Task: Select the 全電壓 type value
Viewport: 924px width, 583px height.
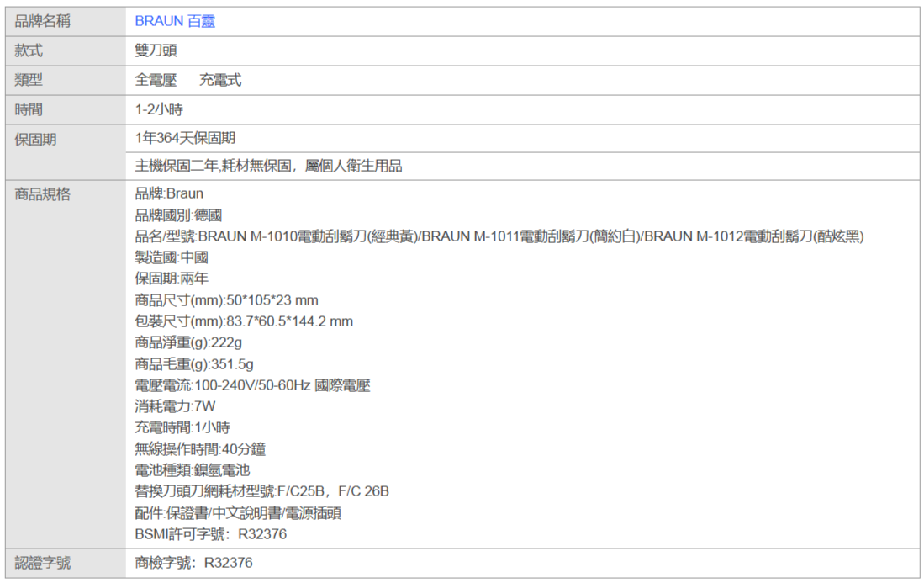Action: pyautogui.click(x=156, y=80)
